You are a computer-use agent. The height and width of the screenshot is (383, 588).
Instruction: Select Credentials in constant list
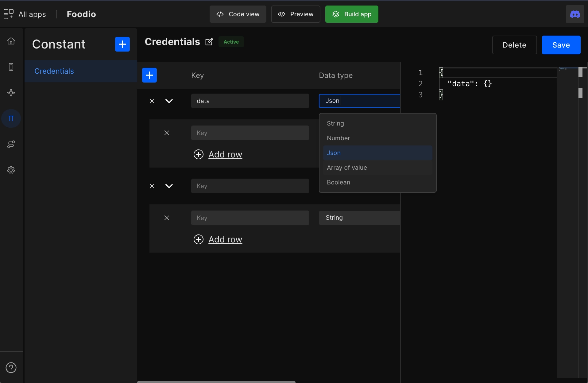(81, 71)
